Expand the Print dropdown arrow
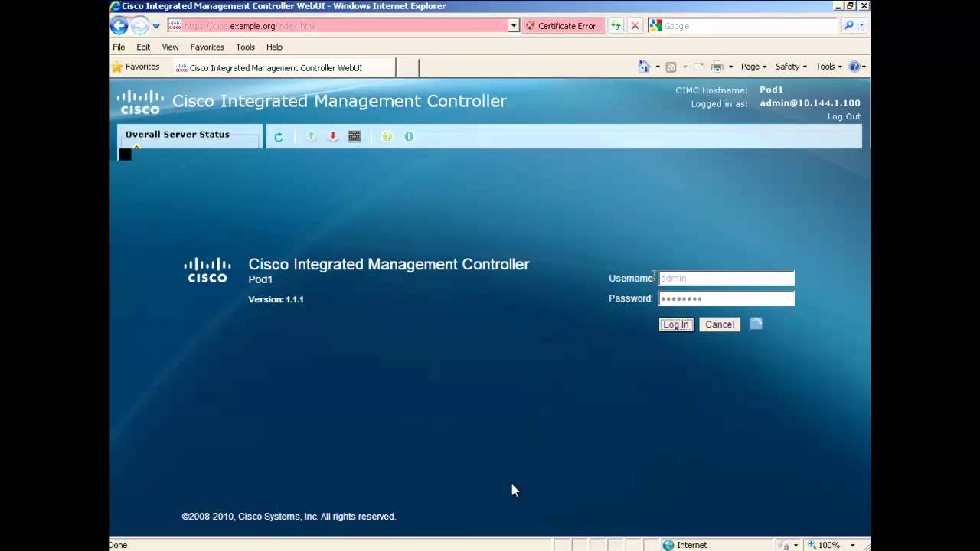Image resolution: width=980 pixels, height=551 pixels. coord(731,67)
